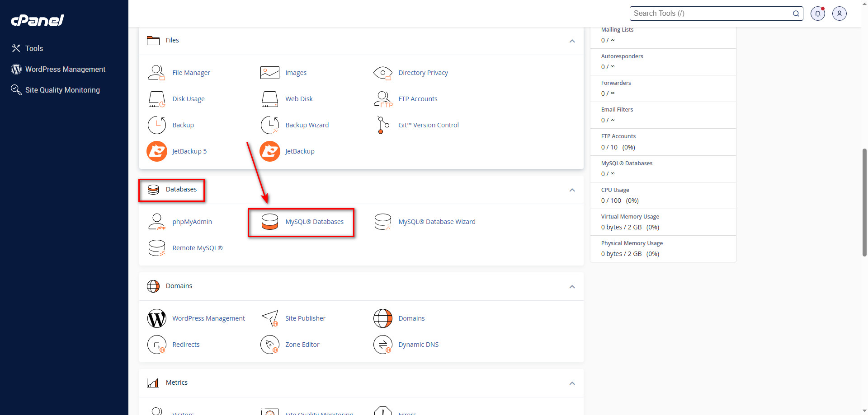Click the Git Version Control icon
868x415 pixels.
point(383,125)
